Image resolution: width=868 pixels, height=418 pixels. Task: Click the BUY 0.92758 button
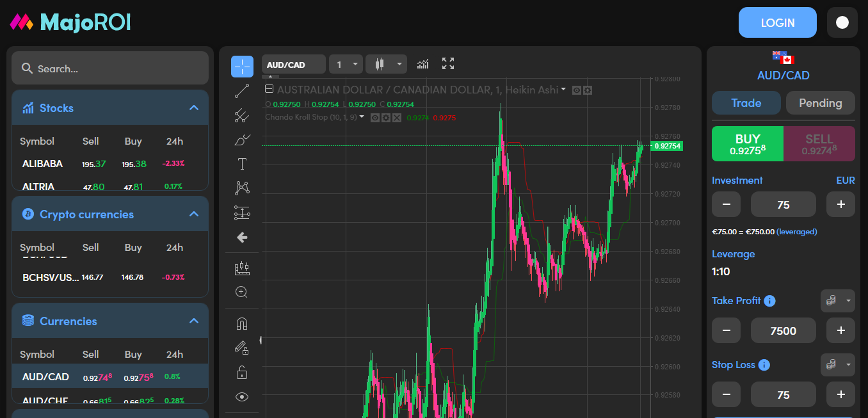(748, 143)
